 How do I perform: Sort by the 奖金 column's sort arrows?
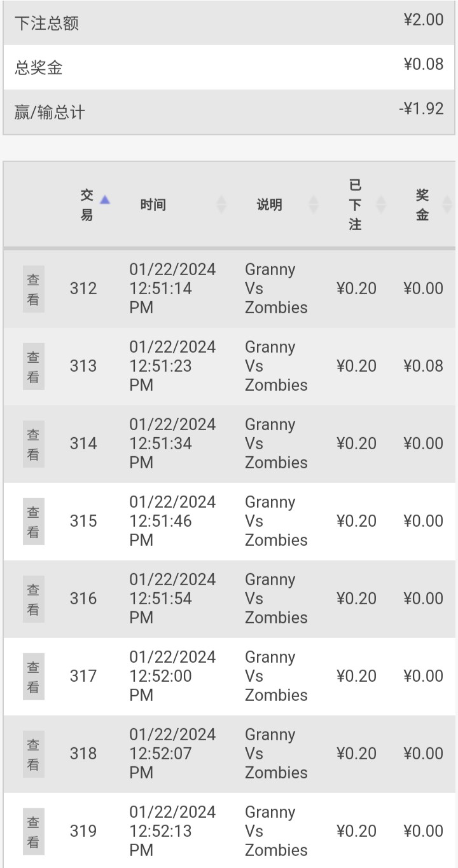point(447,204)
